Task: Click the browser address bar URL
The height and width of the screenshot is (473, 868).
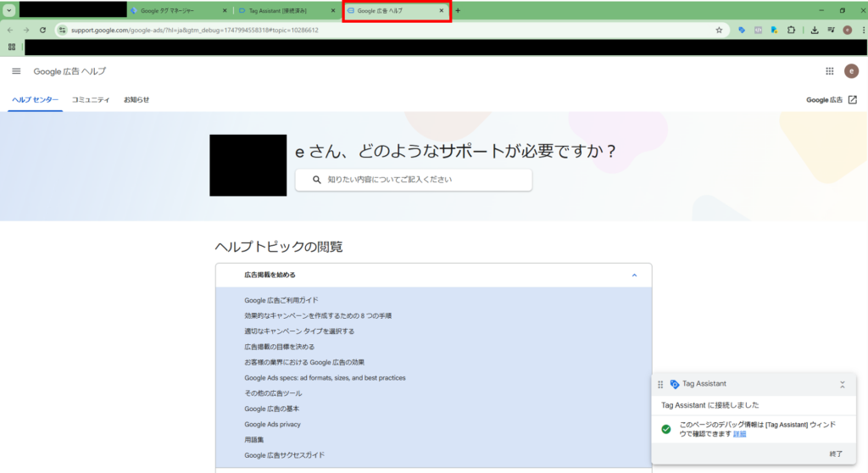Action: tap(195, 30)
